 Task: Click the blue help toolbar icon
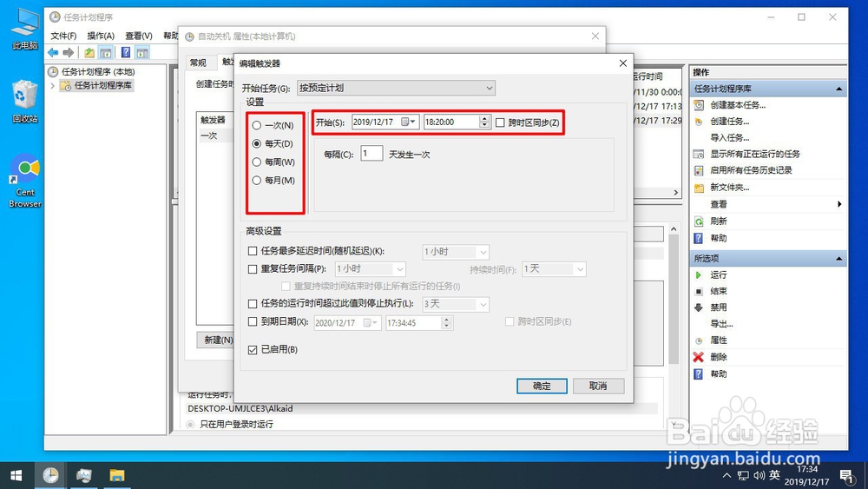pyautogui.click(x=126, y=53)
